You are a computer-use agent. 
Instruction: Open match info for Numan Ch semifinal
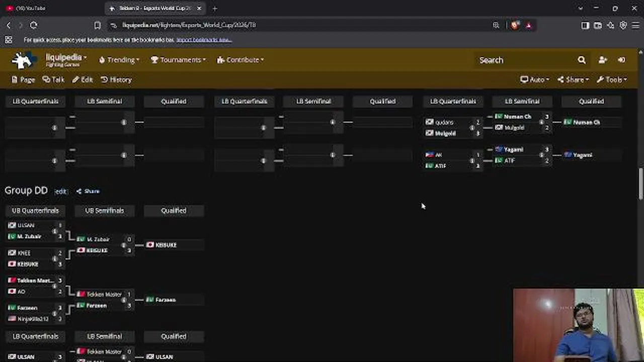click(541, 122)
